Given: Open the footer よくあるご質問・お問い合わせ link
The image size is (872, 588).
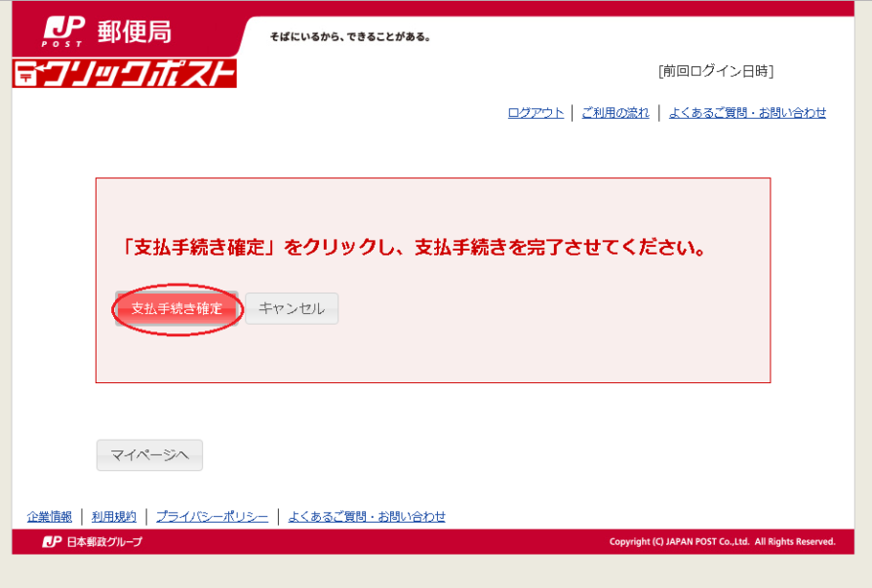Looking at the screenshot, I should (x=367, y=517).
